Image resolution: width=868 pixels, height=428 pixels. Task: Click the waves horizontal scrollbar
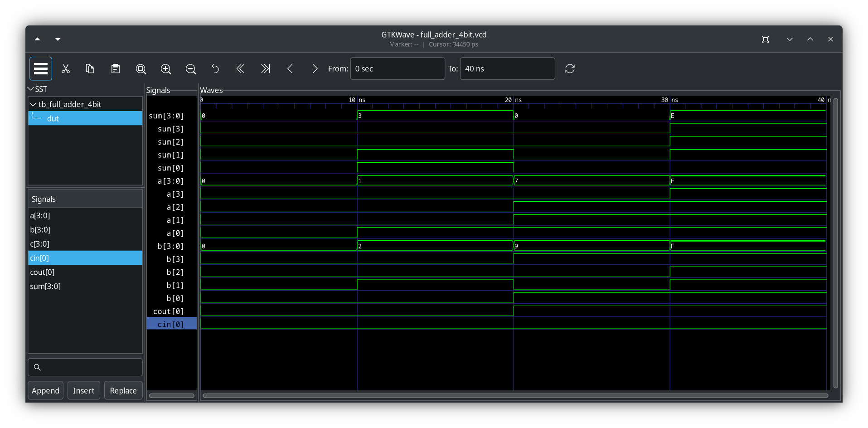[515, 396]
